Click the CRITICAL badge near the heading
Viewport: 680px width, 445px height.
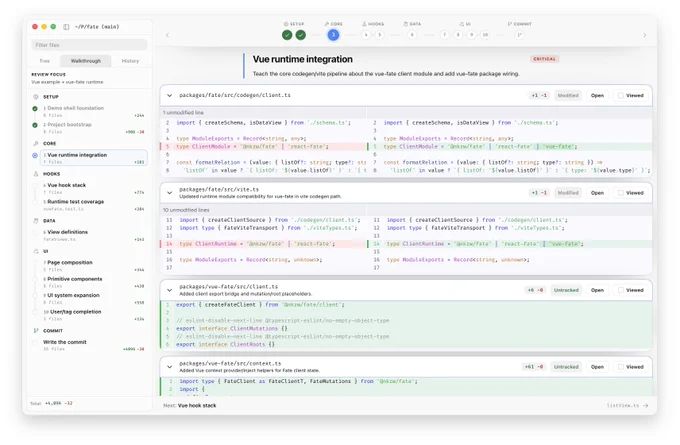[544, 59]
